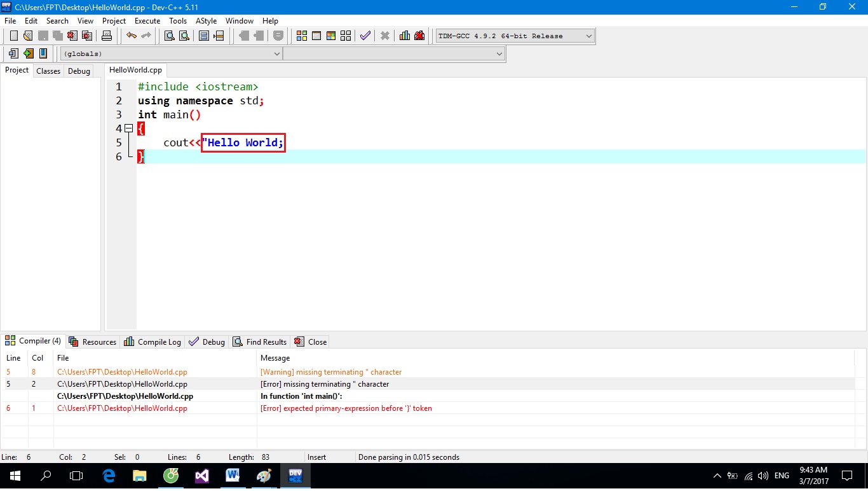The width and height of the screenshot is (868, 491).
Task: Click the Undo arrow icon
Action: click(131, 36)
